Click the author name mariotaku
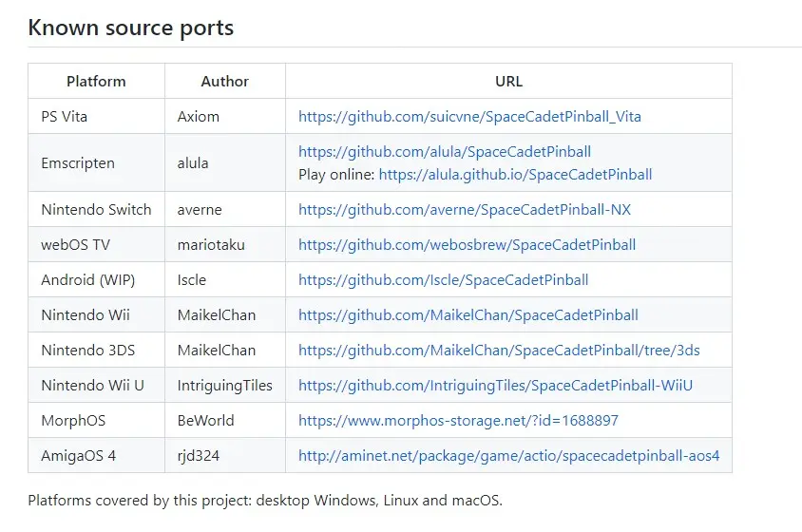This screenshot has width=802, height=532. 211,244
